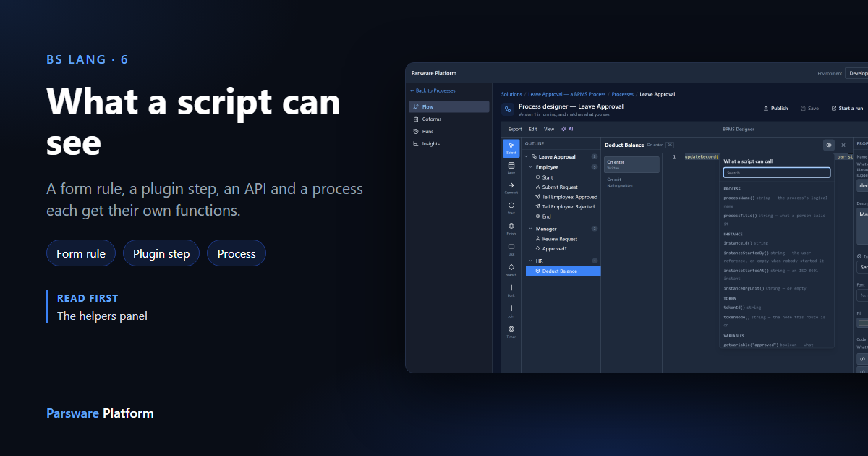The width and height of the screenshot is (868, 456).
Task: Pick the Timer tool
Action: (511, 332)
